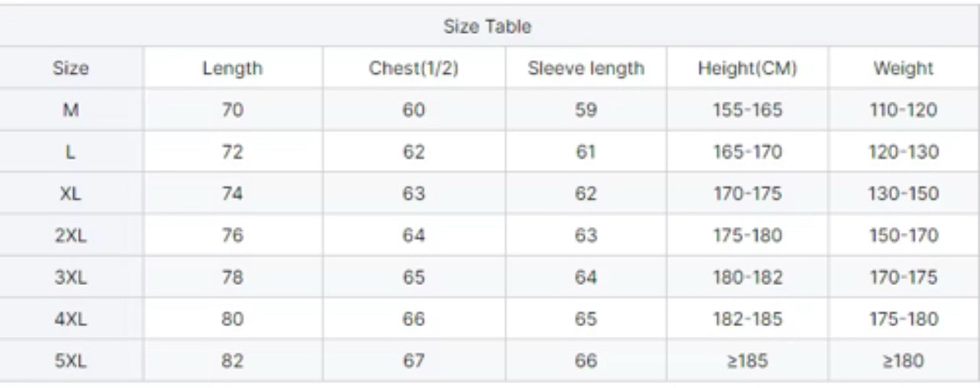Click the Size column header

point(70,69)
